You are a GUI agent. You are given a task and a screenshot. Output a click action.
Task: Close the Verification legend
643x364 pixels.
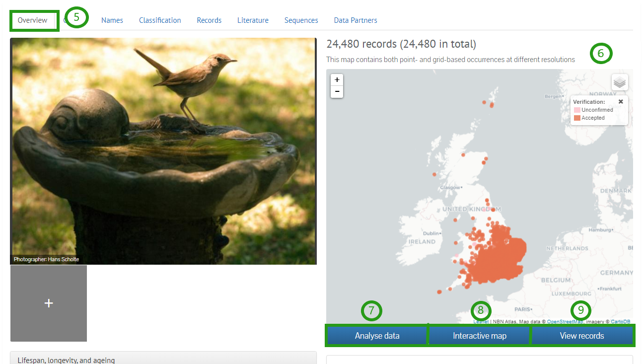pos(620,101)
